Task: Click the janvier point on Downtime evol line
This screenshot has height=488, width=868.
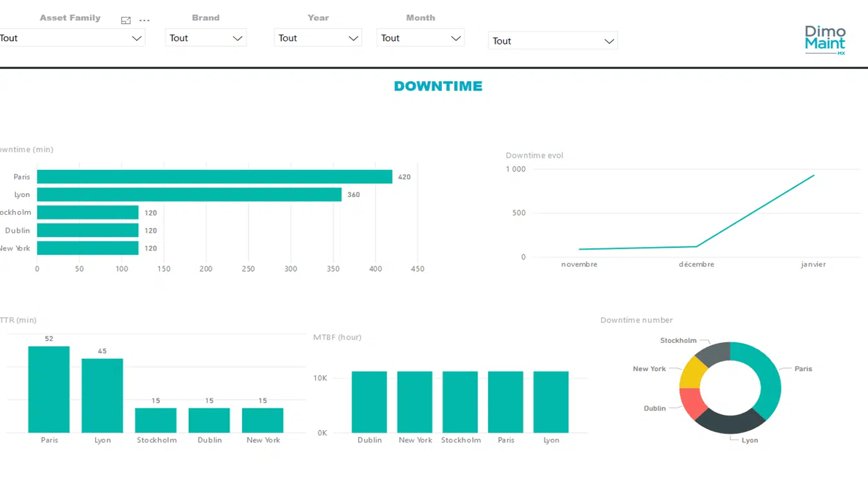Action: click(x=813, y=175)
